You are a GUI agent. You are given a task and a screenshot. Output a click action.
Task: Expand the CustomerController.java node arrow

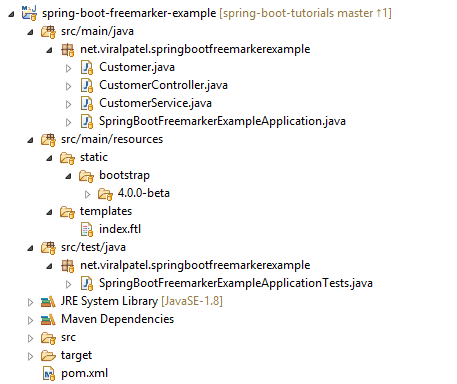(68, 86)
